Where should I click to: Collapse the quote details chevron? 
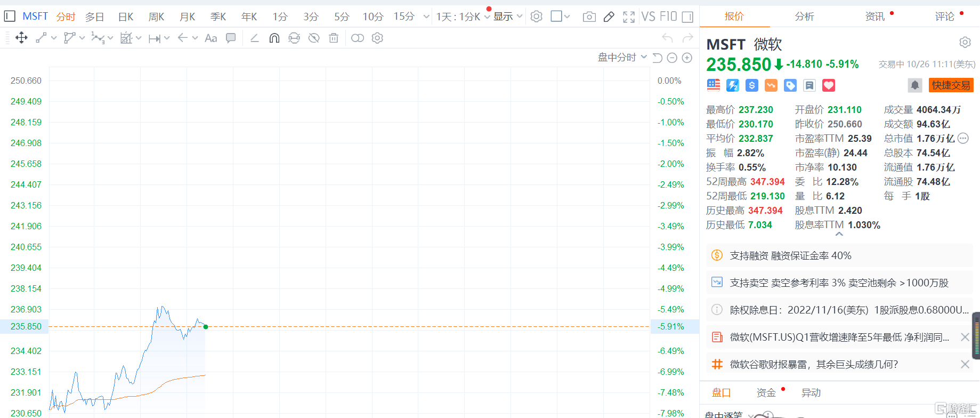pyautogui.click(x=839, y=234)
